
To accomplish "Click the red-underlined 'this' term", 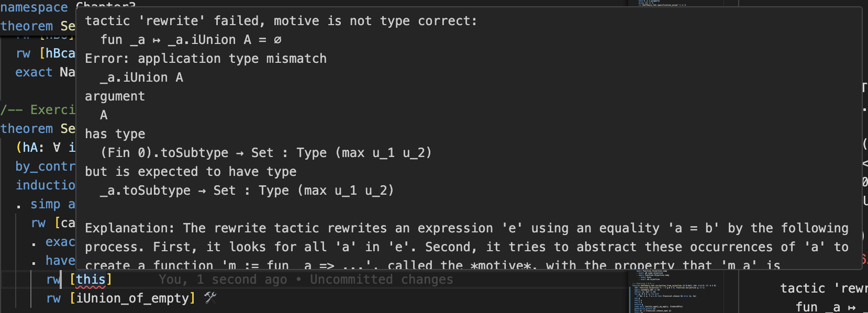I will pos(91,280).
